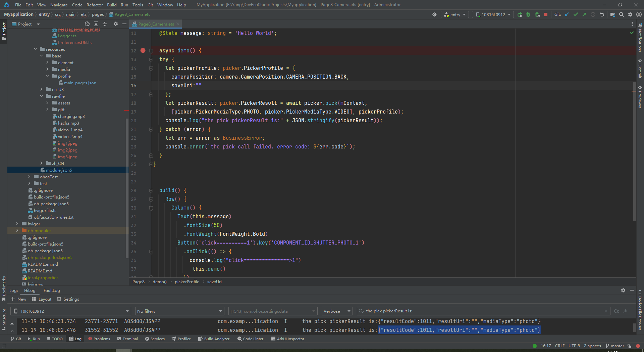Image resolution: width=644 pixels, height=352 pixels.
Task: Open Search Everywhere magnifier icon
Action: (622, 14)
